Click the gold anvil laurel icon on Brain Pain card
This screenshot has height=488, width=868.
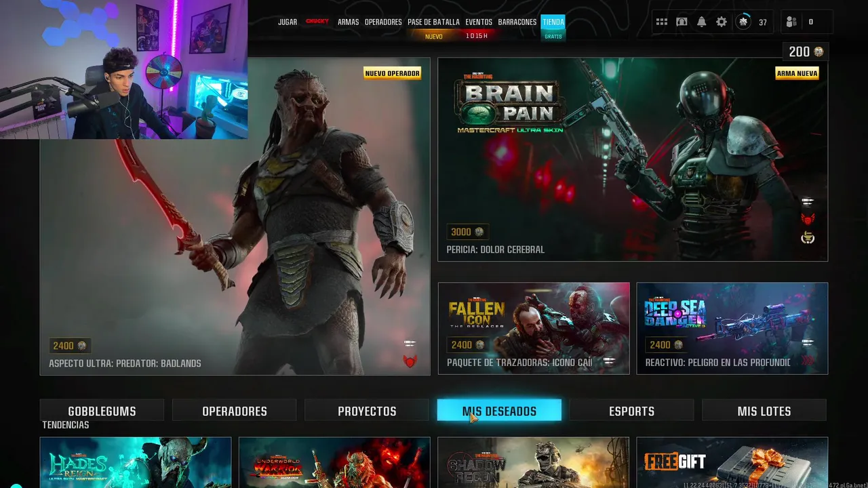pyautogui.click(x=808, y=238)
